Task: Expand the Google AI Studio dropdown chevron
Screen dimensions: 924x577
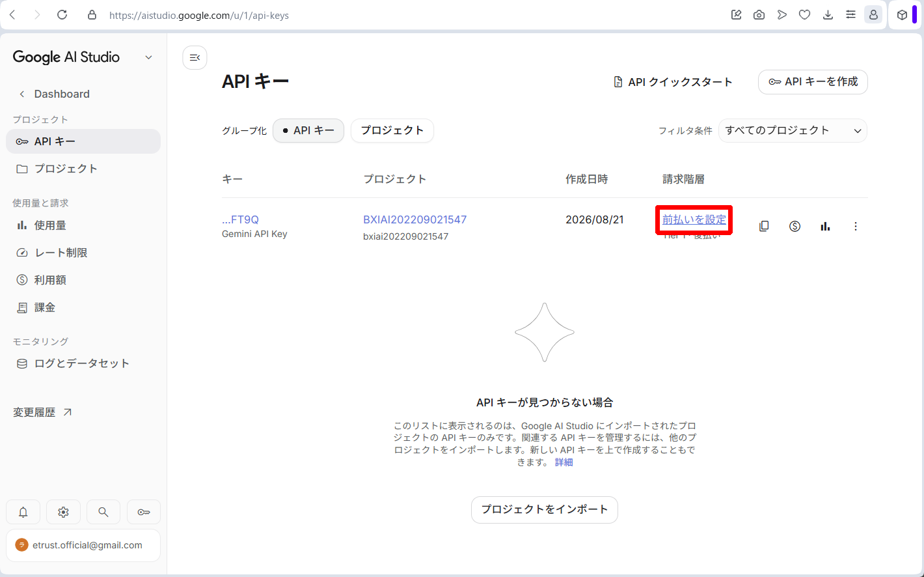Action: (148, 57)
